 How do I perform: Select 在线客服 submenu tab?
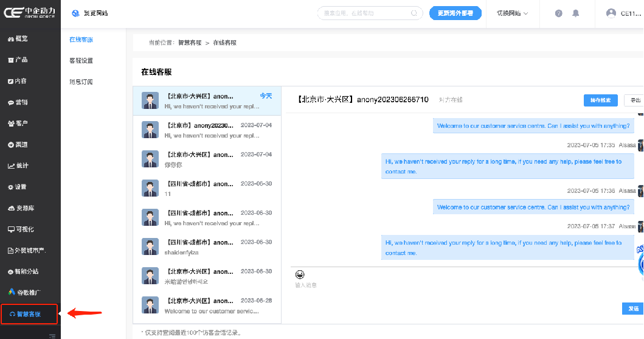click(x=81, y=40)
